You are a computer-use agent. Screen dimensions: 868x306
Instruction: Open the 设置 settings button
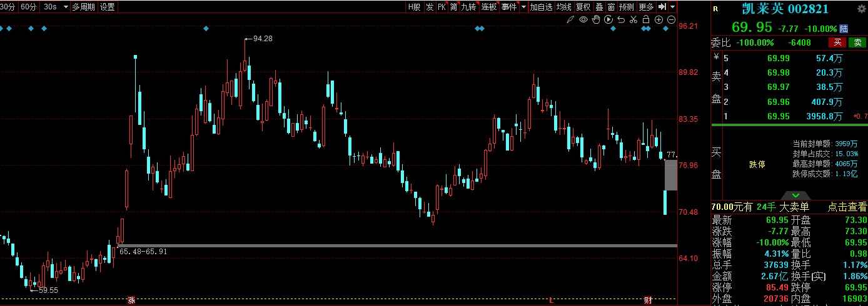(x=108, y=7)
